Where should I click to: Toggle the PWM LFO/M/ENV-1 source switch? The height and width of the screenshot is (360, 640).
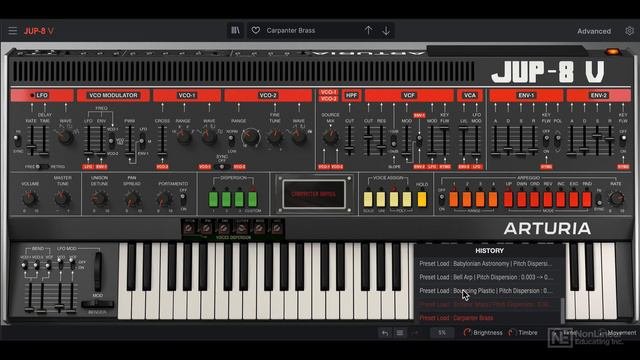(x=142, y=141)
